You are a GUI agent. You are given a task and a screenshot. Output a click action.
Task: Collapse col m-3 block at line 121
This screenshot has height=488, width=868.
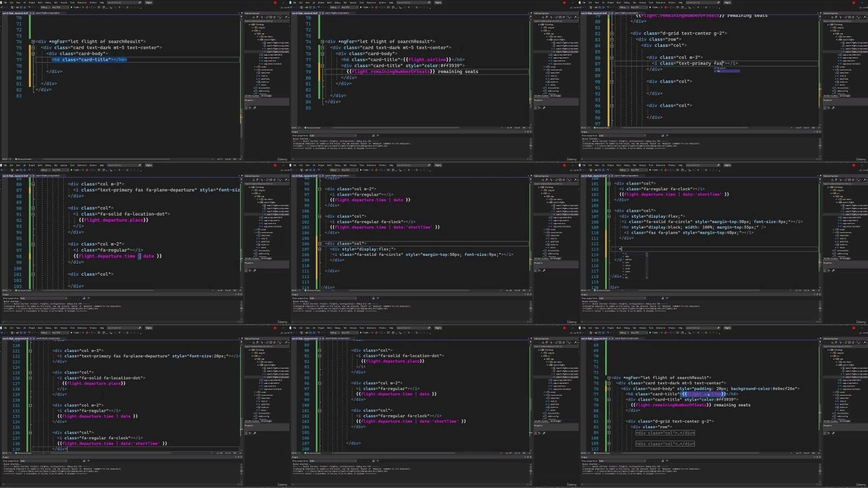(30, 351)
